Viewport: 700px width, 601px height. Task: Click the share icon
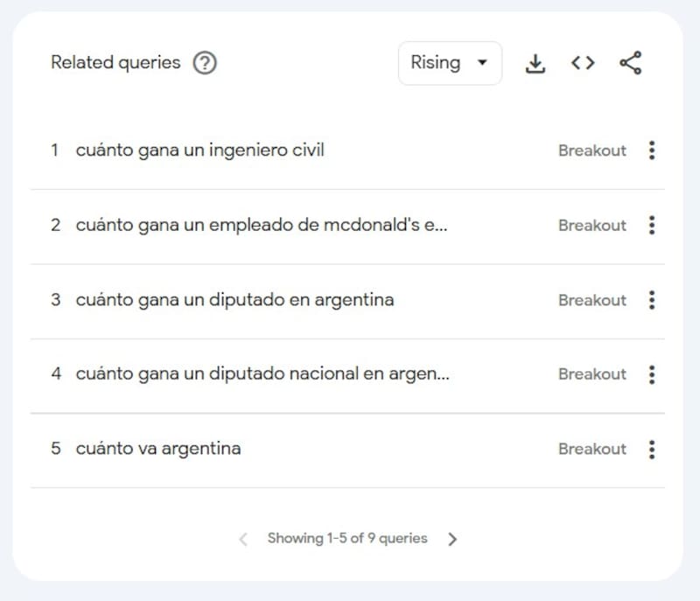(x=630, y=63)
